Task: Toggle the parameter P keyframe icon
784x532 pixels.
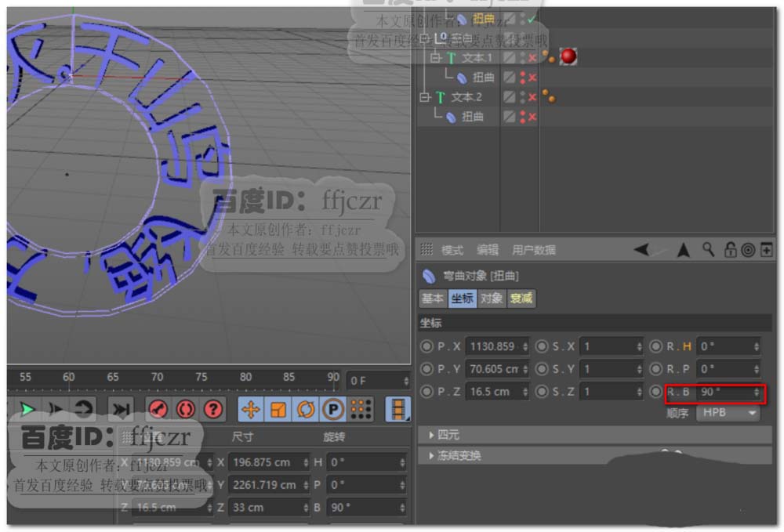Action: click(x=333, y=410)
